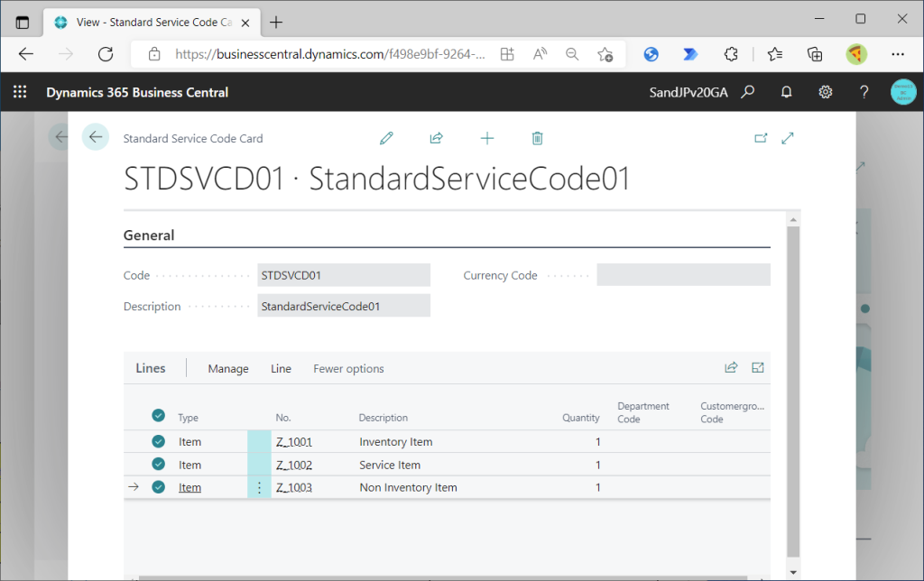The width and height of the screenshot is (924, 581).
Task: Click the share icon in card header
Action: [437, 138]
